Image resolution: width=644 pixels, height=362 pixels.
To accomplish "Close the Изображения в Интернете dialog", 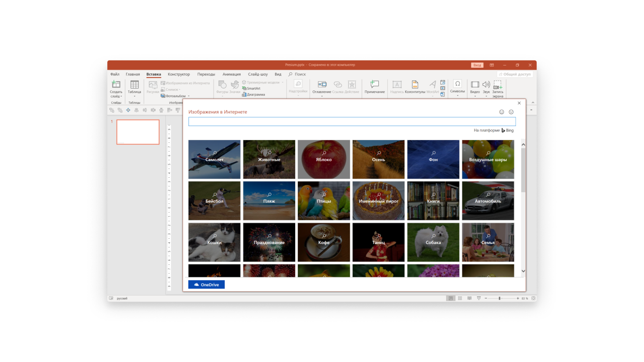I will click(x=519, y=103).
